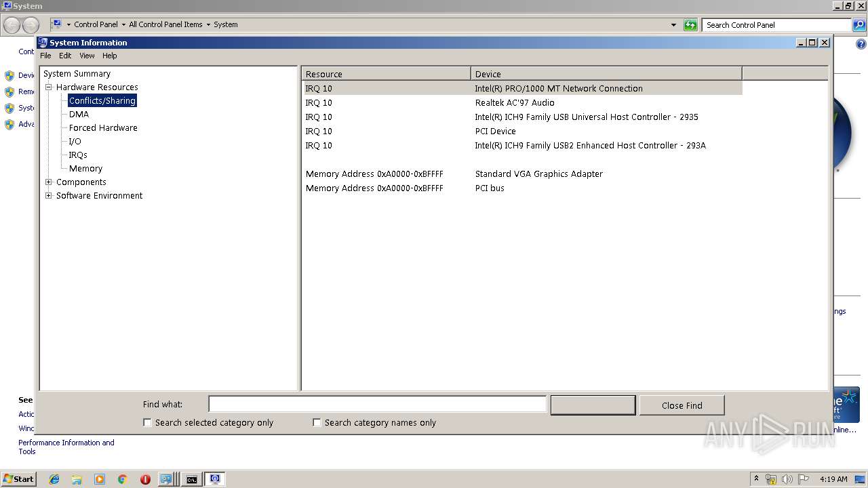
Task: Select Conflicts/Sharing in the tree
Action: [x=102, y=100]
